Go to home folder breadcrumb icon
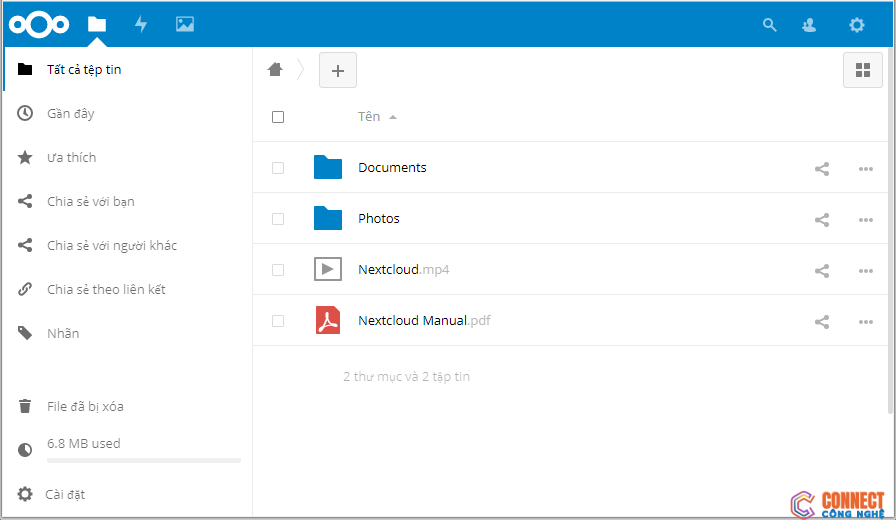The width and height of the screenshot is (896, 520). click(x=275, y=70)
